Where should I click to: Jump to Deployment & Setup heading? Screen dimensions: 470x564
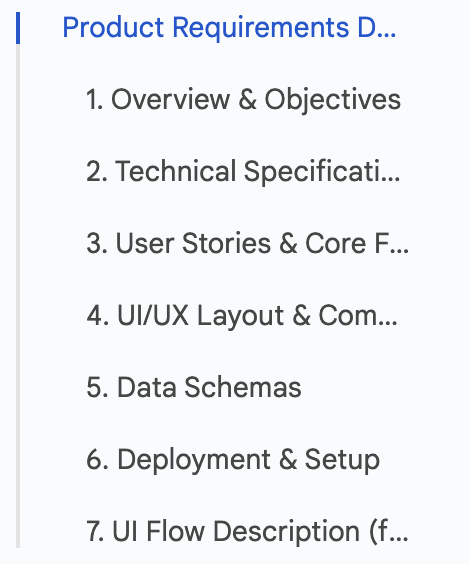[233, 460]
